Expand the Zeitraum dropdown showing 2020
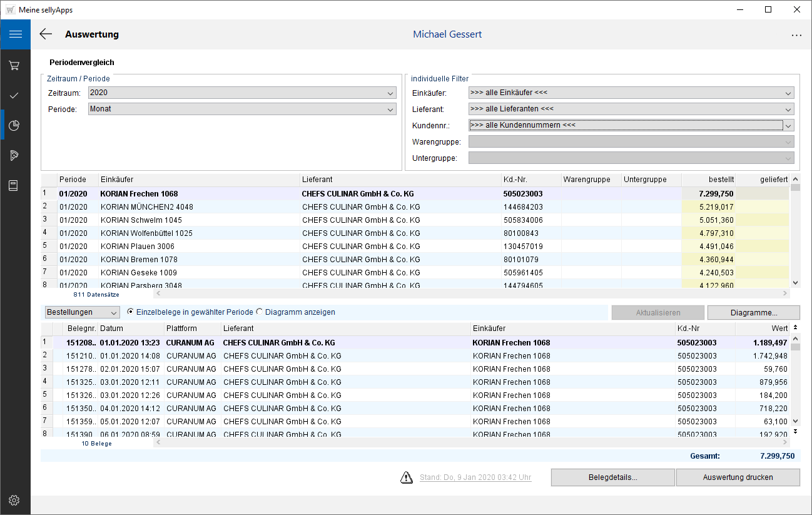The height and width of the screenshot is (515, 812). (242, 93)
